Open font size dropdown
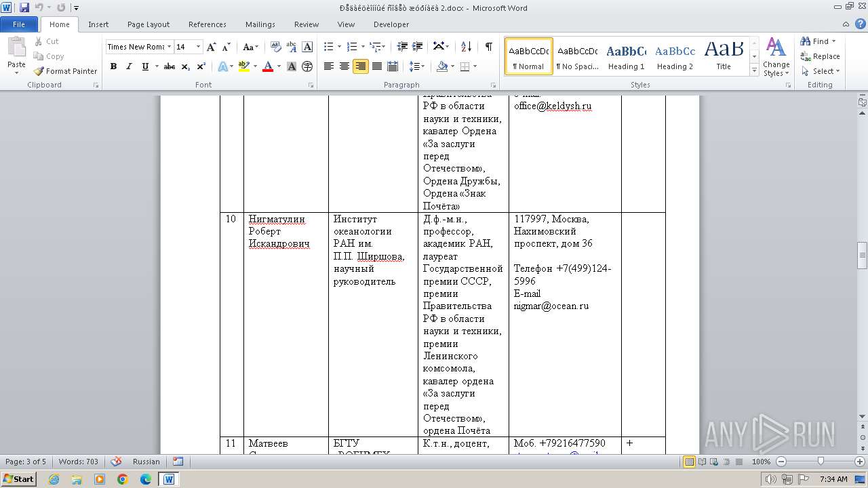868x488 pixels. point(198,47)
